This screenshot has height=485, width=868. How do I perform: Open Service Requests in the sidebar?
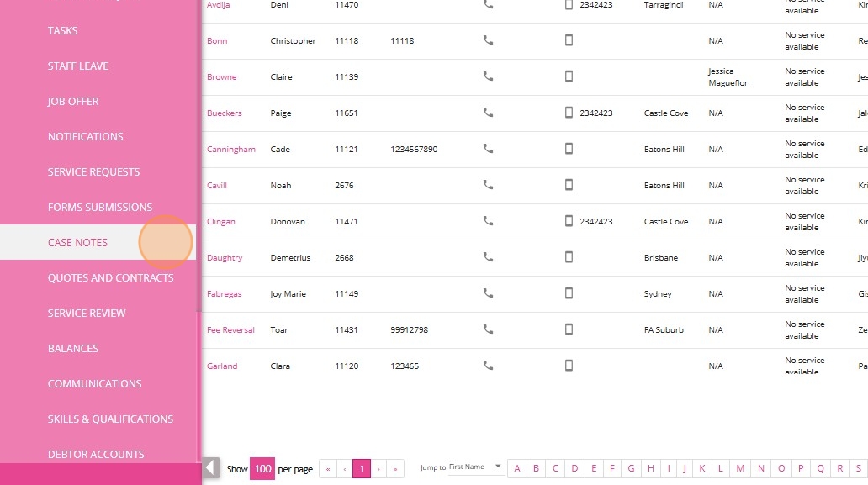coord(93,172)
